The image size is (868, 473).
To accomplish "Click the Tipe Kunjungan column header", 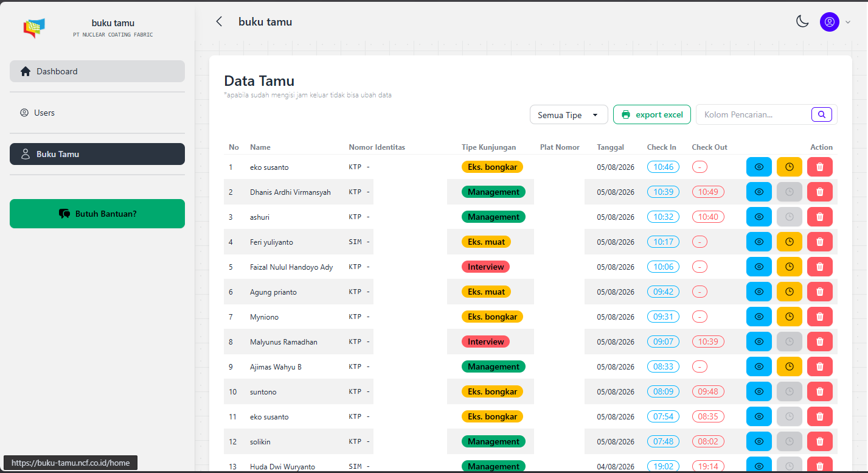I will click(488, 147).
